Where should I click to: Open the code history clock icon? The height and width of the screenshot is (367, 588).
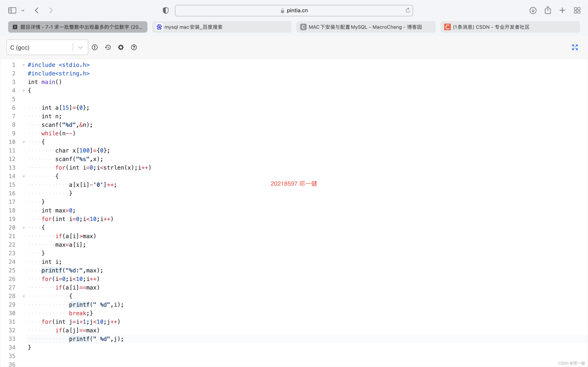108,47
